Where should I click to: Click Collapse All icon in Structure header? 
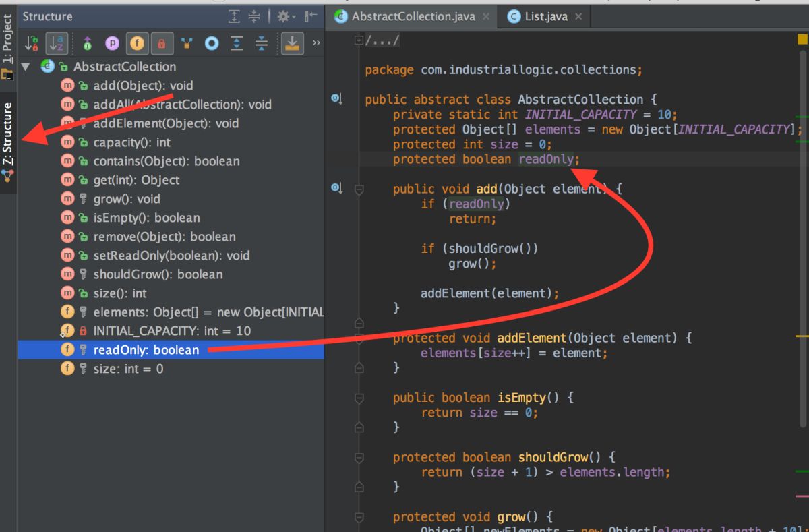point(254,16)
